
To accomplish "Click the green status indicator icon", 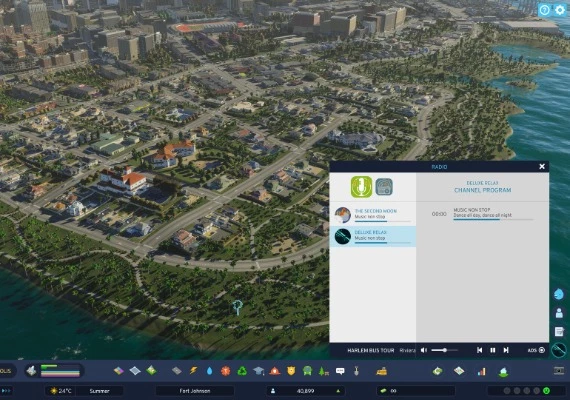I will (x=546, y=391).
